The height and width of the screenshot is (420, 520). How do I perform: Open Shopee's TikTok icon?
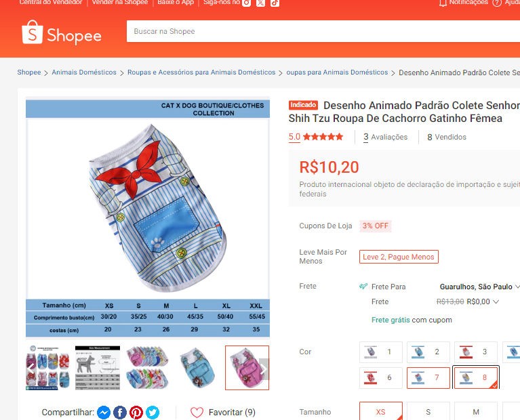pos(275,3)
